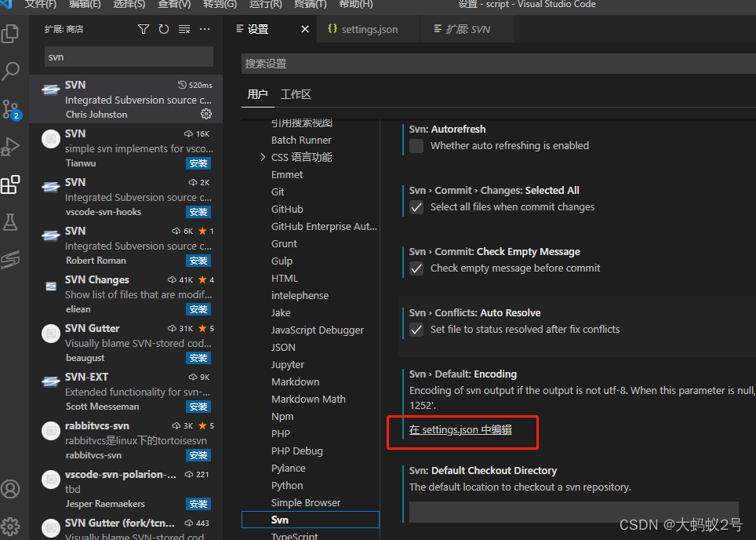Open the 终端(T) menu
The image size is (756, 540).
pos(311,5)
